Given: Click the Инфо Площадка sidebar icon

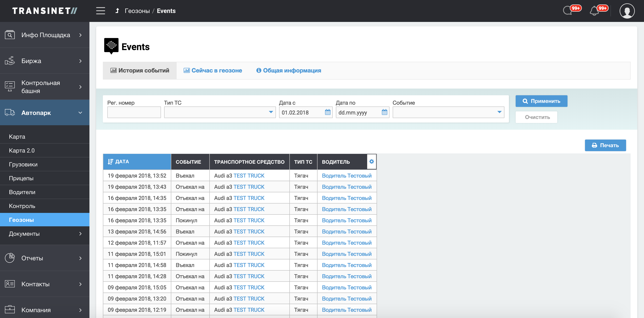Looking at the screenshot, I should pos(10,35).
